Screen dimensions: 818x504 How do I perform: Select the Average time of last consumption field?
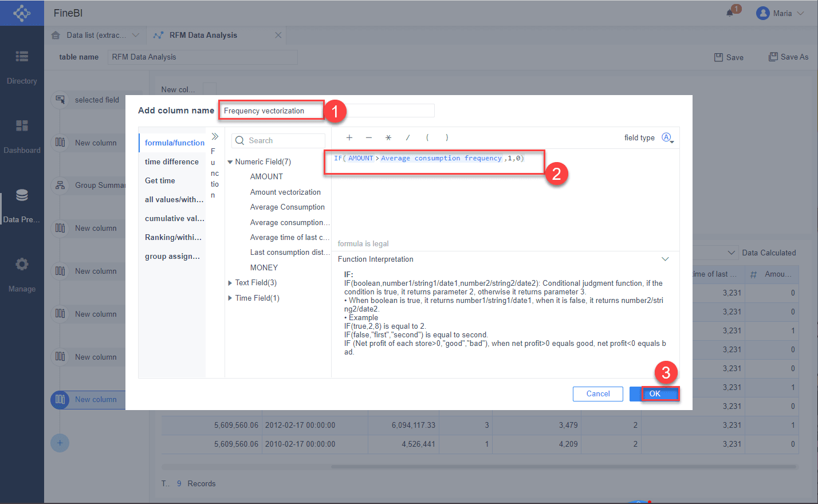(x=289, y=237)
